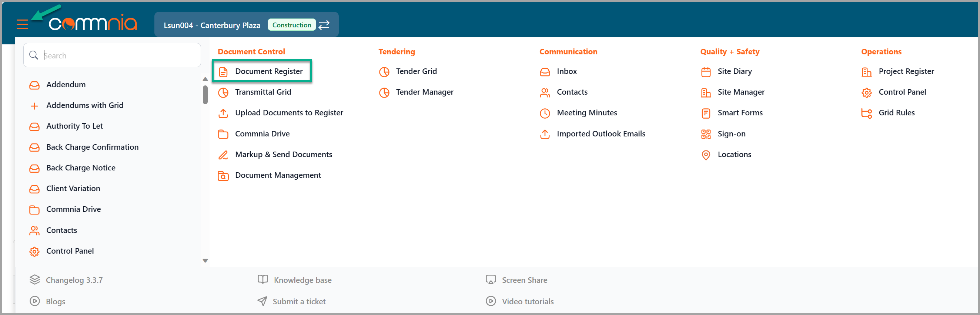The height and width of the screenshot is (315, 980).
Task: Select Tender Manager from Tendering
Action: tap(424, 92)
